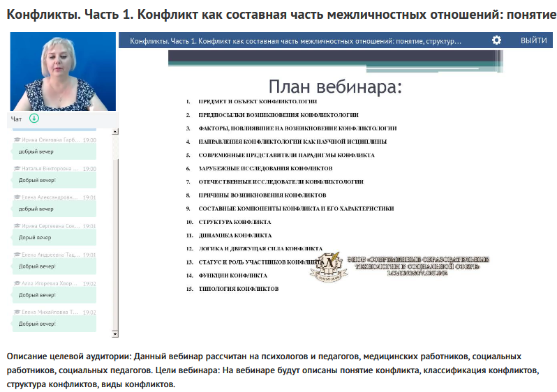Select the Чат panel label
This screenshot has height=392, width=557.
17,119
